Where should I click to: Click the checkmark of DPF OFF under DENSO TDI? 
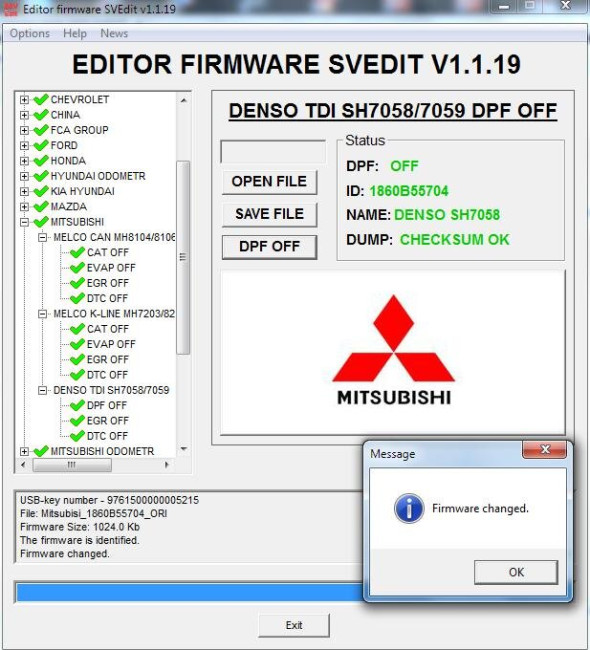[x=78, y=405]
